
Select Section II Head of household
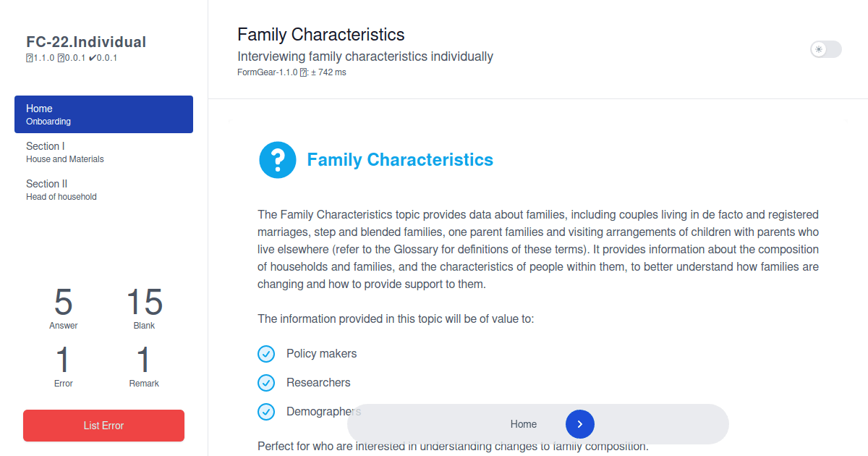coord(103,190)
